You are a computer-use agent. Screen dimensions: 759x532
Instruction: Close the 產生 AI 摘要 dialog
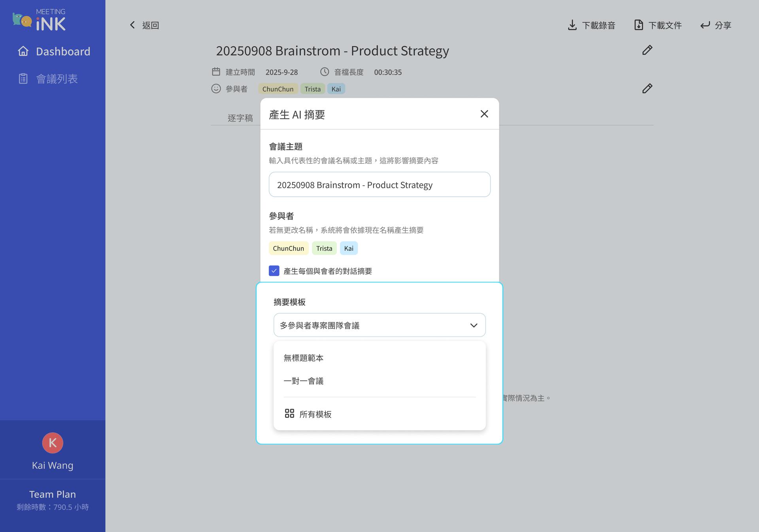484,114
